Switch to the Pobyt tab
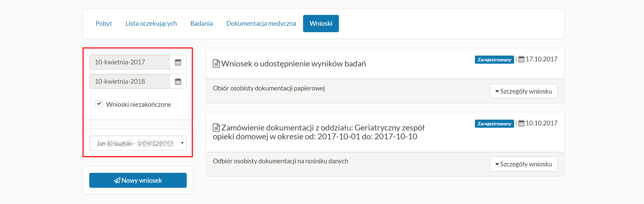The width and height of the screenshot is (644, 204). 103,23
